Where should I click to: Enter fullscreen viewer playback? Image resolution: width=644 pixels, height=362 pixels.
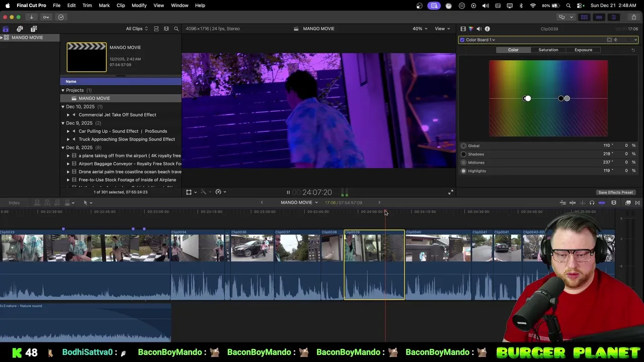tap(451, 192)
